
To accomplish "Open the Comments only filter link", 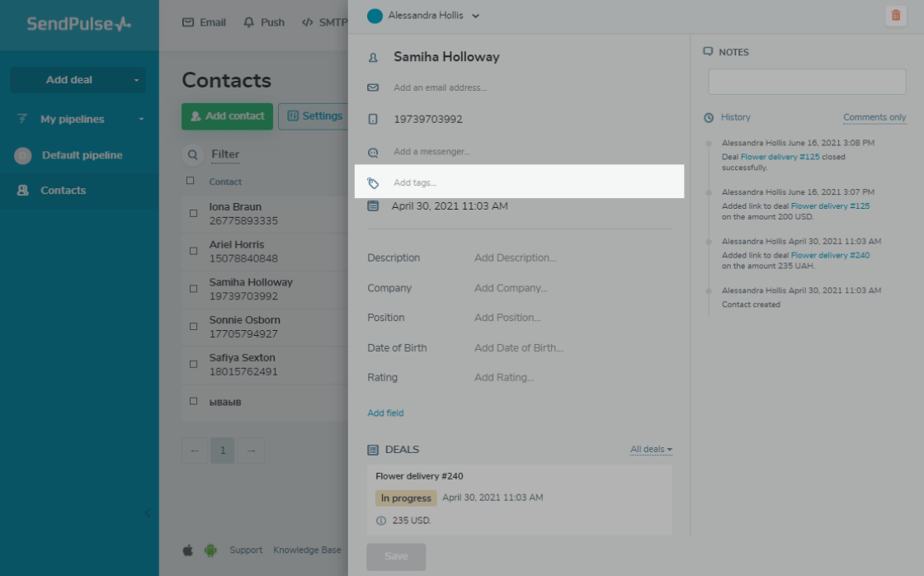I will coord(874,117).
